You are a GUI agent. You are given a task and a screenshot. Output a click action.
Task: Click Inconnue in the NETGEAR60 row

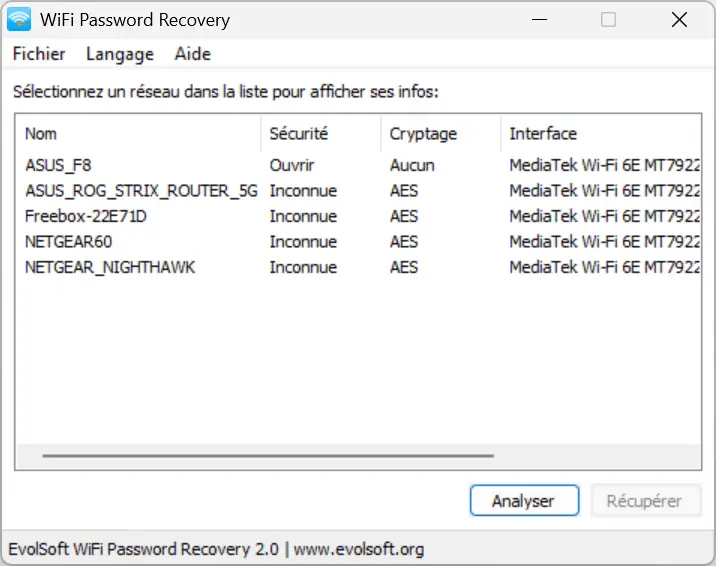pyautogui.click(x=303, y=242)
